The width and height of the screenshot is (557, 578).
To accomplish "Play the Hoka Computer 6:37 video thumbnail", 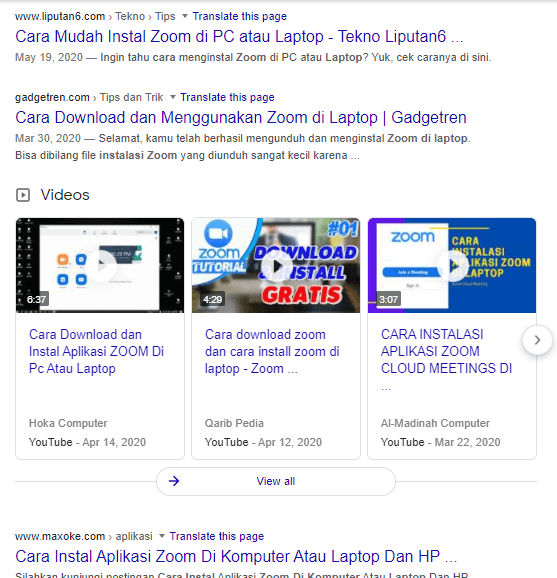I will coord(100,265).
